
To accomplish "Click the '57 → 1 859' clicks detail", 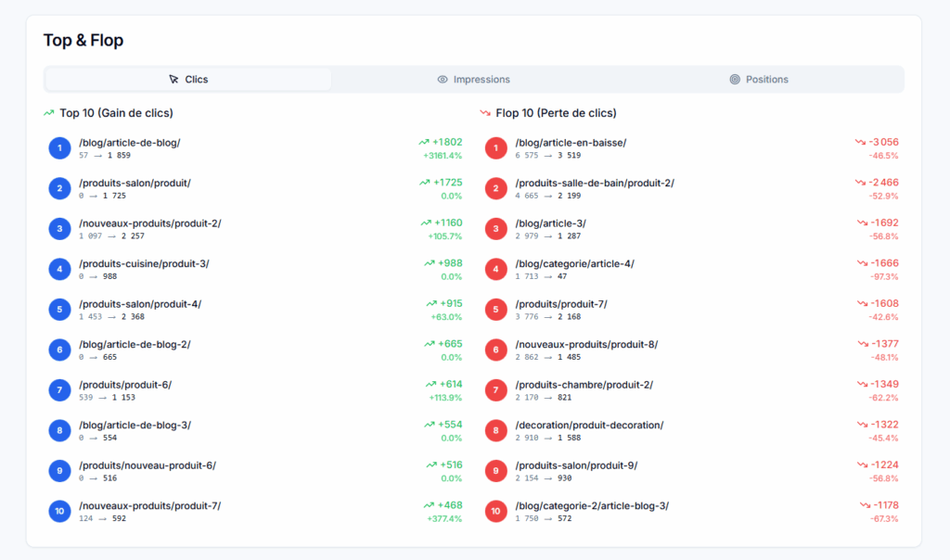I will coord(105,156).
